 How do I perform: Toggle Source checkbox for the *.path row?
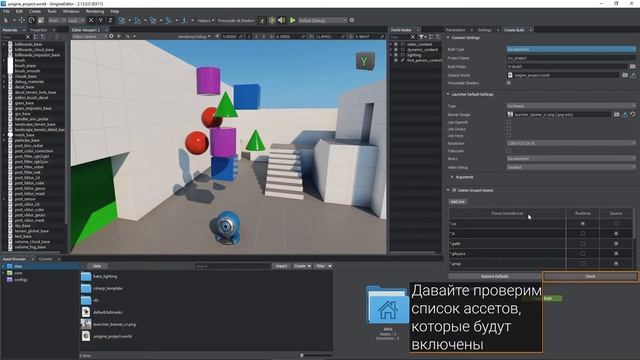point(616,244)
